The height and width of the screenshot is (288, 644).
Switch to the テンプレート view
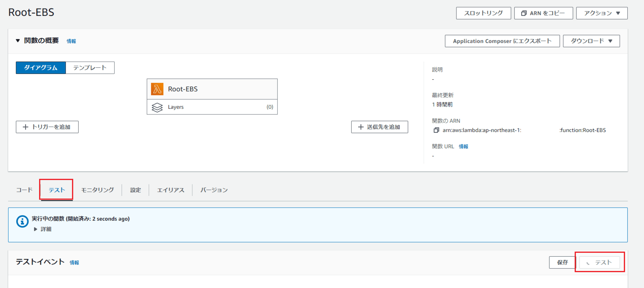pos(90,68)
